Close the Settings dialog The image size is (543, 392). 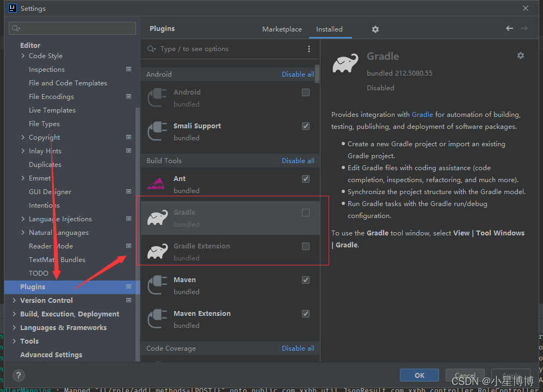pyautogui.click(x=526, y=8)
